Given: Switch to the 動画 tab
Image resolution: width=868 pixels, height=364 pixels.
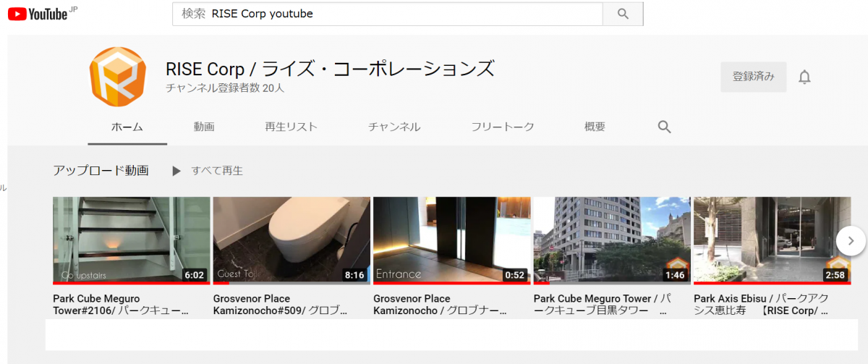Looking at the screenshot, I should point(204,127).
